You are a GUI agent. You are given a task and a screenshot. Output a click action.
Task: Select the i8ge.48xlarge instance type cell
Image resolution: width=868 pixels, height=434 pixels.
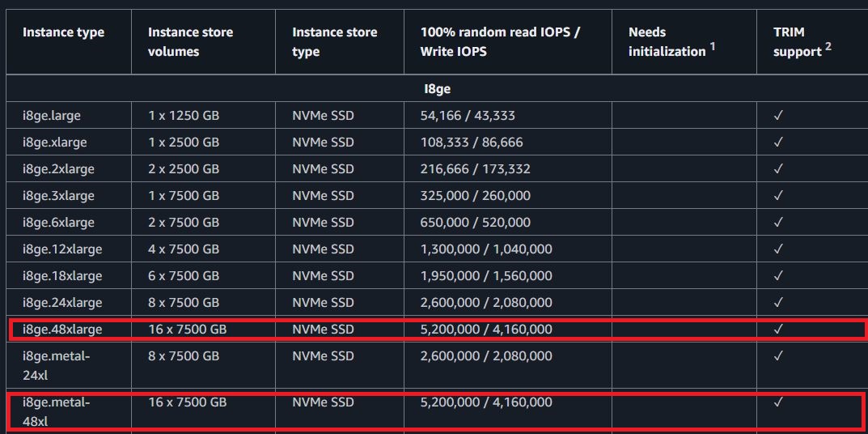point(62,330)
